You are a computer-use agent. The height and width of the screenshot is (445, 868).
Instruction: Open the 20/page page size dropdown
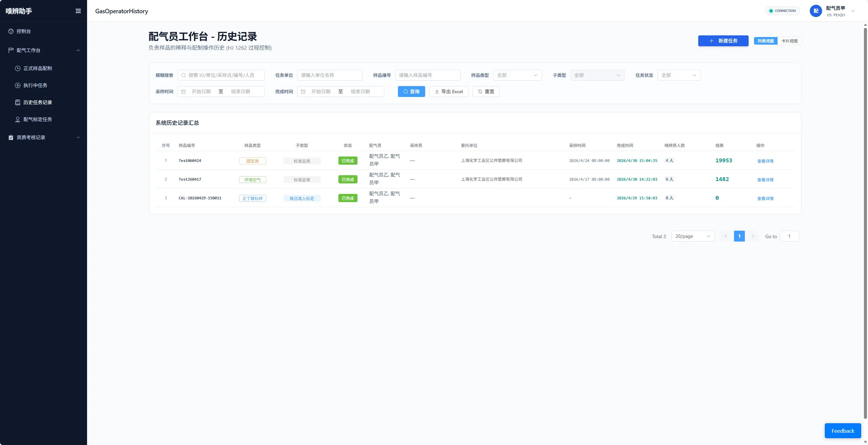pyautogui.click(x=693, y=236)
